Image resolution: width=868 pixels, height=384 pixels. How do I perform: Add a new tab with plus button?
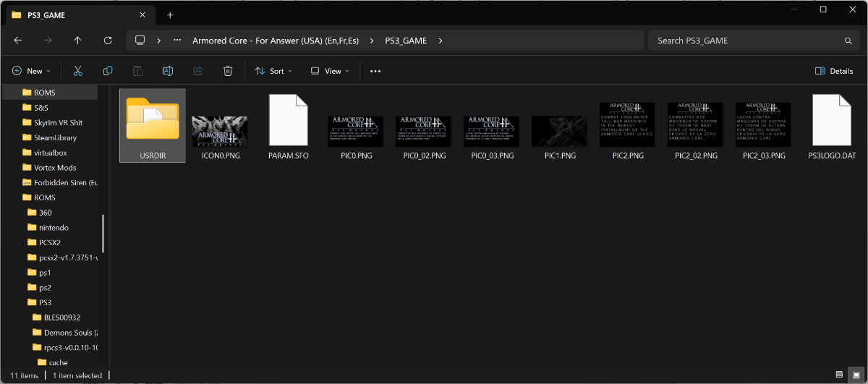pyautogui.click(x=170, y=14)
